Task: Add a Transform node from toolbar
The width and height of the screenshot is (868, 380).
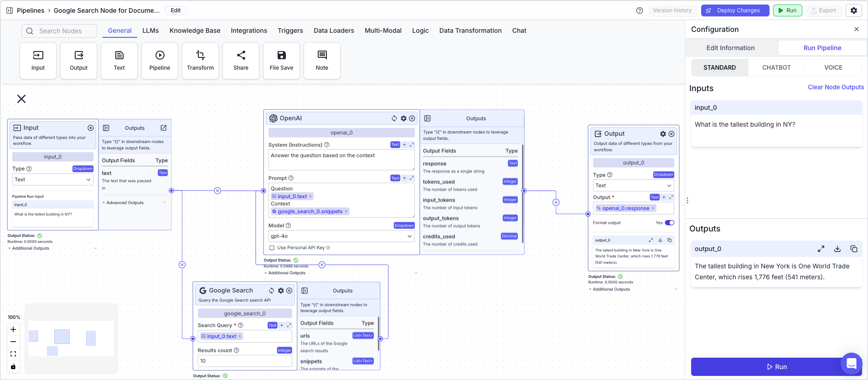Action: pyautogui.click(x=200, y=61)
